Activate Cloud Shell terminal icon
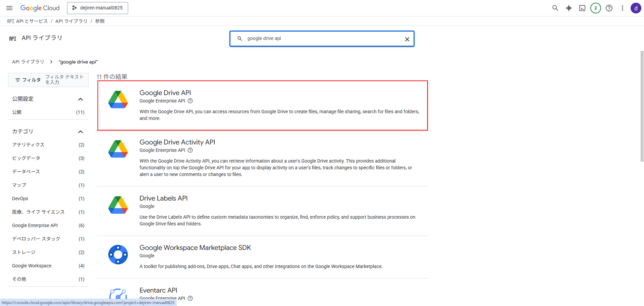644x306 pixels. click(x=582, y=8)
